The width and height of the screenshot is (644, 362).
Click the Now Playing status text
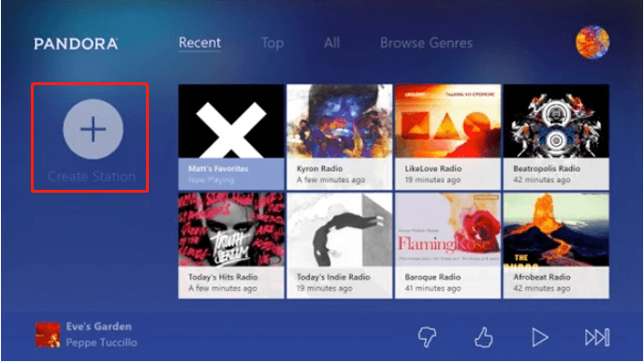212,180
